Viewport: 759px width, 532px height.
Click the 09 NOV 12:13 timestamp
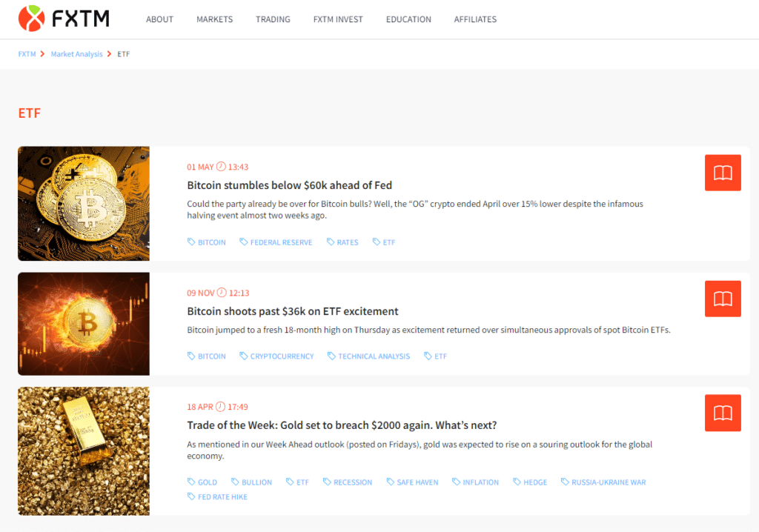[x=218, y=293]
